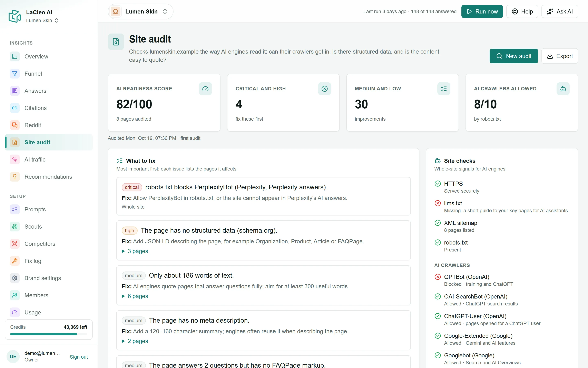Image resolution: width=588 pixels, height=368 pixels.
Task: Open the Competitors menu item
Action: [x=49, y=244]
